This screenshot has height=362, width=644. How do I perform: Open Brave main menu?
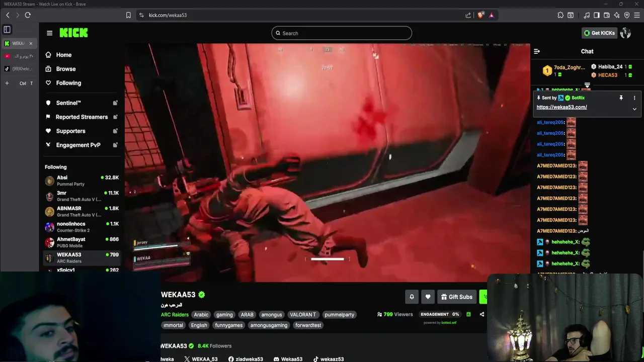pyautogui.click(x=637, y=15)
